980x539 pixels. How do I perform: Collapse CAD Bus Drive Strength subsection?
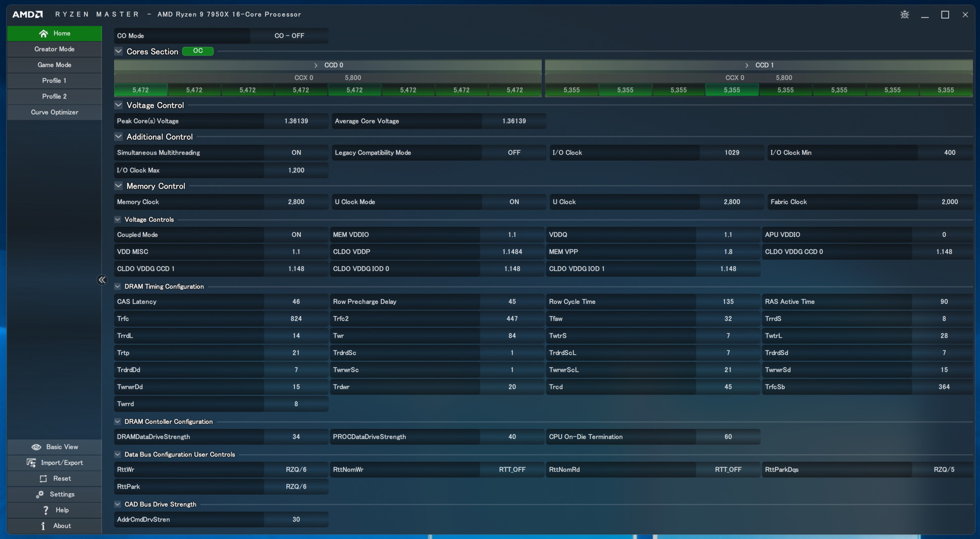point(118,504)
